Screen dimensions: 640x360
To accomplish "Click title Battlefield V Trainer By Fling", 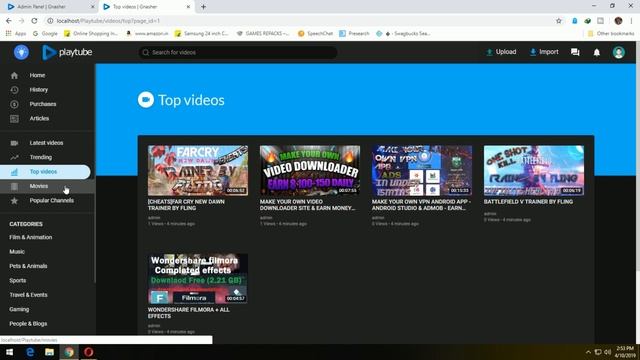I will pos(528,202).
